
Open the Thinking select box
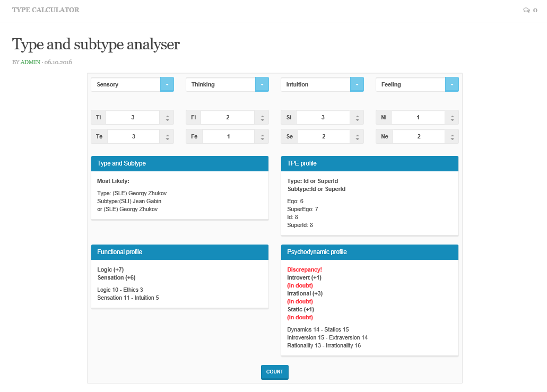click(x=228, y=84)
